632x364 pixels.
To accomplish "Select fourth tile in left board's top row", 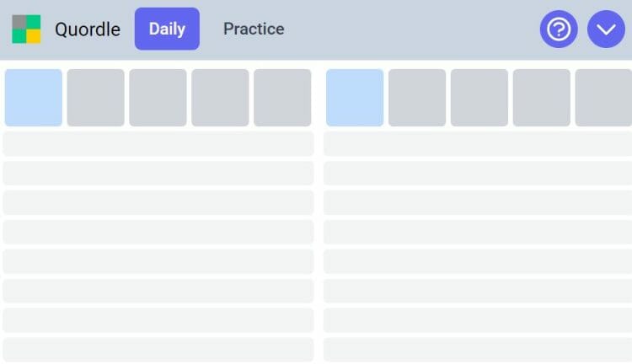I will pyautogui.click(x=220, y=98).
